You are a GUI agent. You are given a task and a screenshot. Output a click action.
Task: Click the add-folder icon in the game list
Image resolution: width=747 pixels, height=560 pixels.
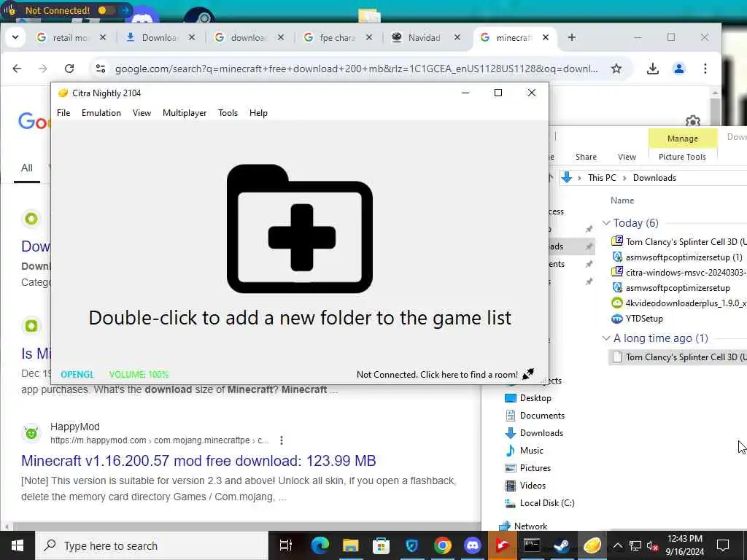tap(300, 228)
